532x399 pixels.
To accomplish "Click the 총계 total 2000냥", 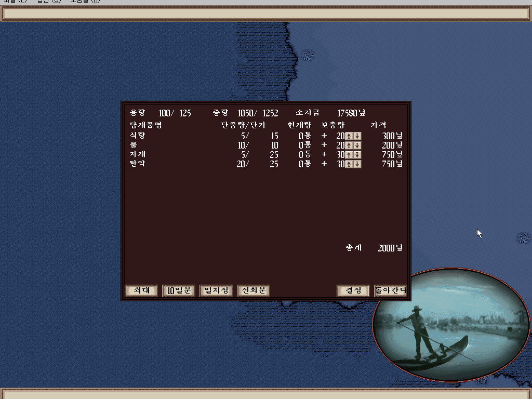I will point(390,248).
